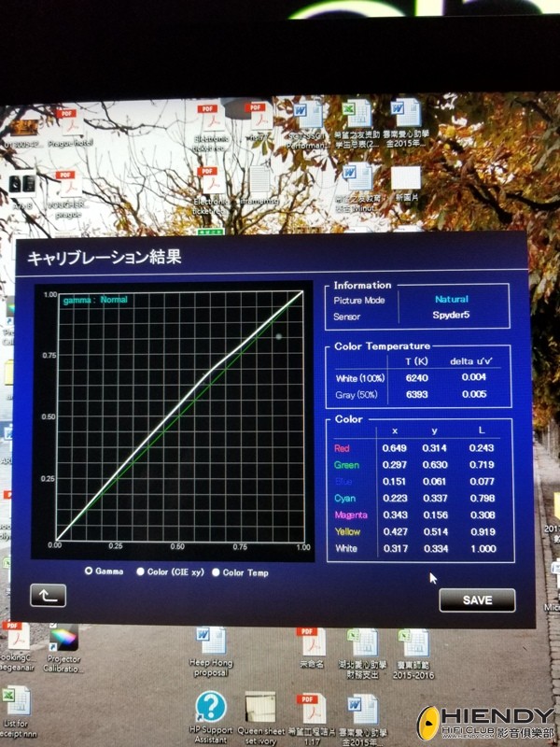
Task: Select the Color (CIE xy) radio button
Action: tap(141, 571)
